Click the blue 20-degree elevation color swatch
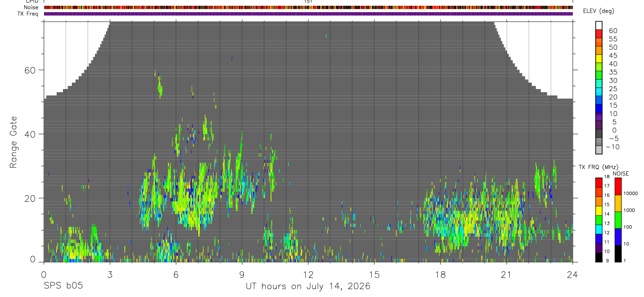The height and width of the screenshot is (297, 644). pos(599,101)
